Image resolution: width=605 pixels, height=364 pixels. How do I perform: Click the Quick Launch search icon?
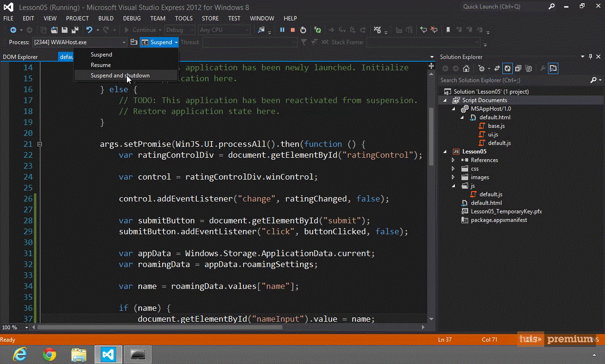click(551, 7)
